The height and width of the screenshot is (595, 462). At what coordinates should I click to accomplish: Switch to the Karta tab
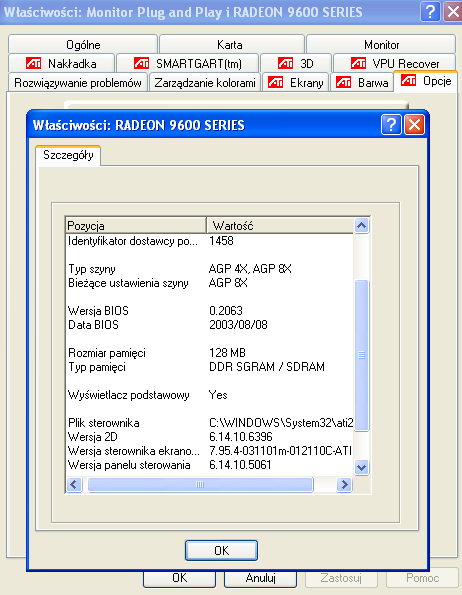232,44
